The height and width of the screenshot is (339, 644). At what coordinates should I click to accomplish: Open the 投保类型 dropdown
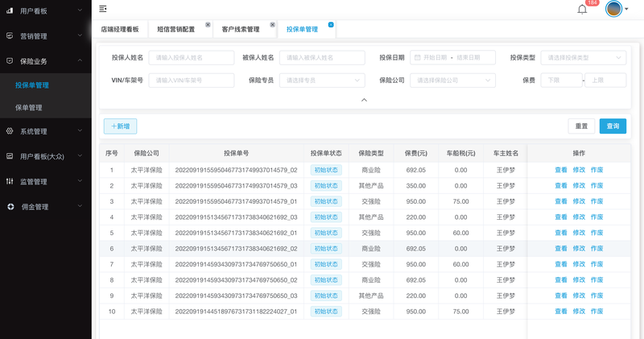[x=583, y=57]
